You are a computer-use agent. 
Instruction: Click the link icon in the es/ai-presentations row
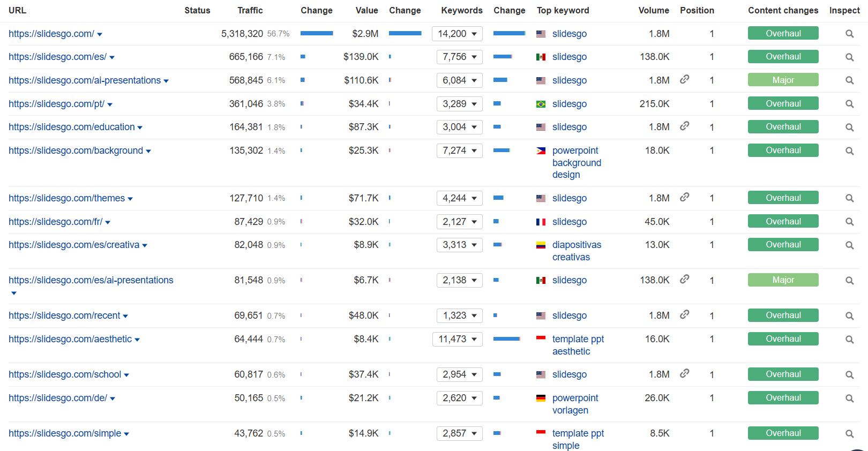coord(684,279)
